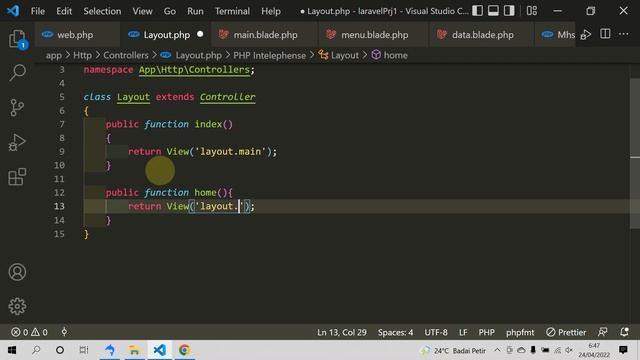Click line number 15 in the gutter

(59, 234)
